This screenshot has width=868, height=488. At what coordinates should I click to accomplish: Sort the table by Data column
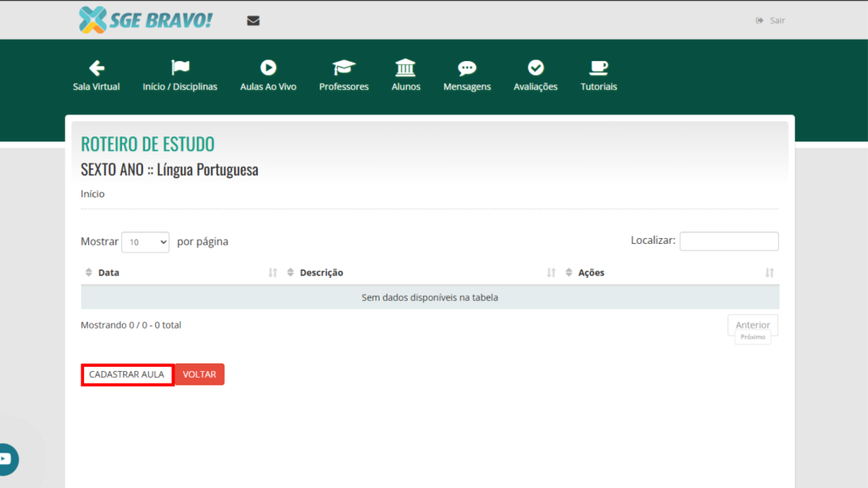(108, 273)
